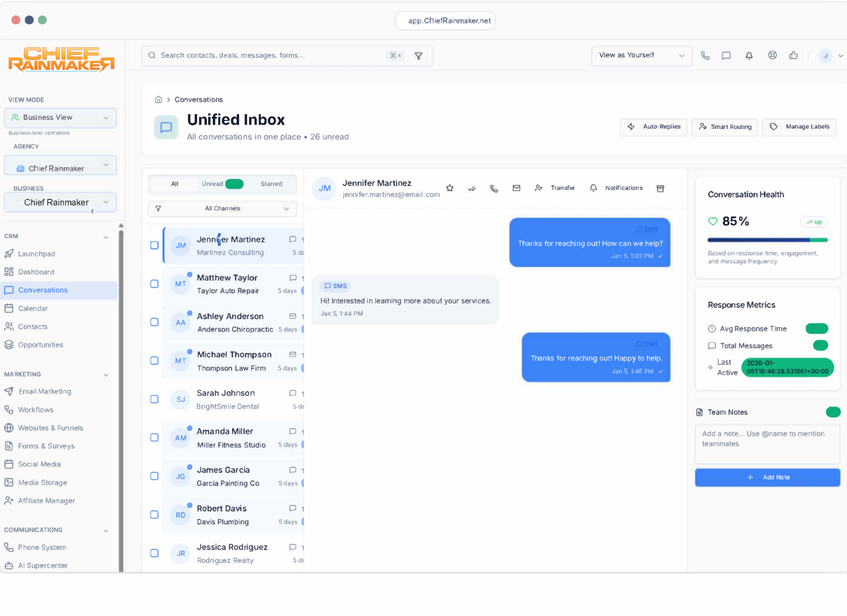
Task: Open phone dialer icon in top bar
Action: tap(705, 55)
